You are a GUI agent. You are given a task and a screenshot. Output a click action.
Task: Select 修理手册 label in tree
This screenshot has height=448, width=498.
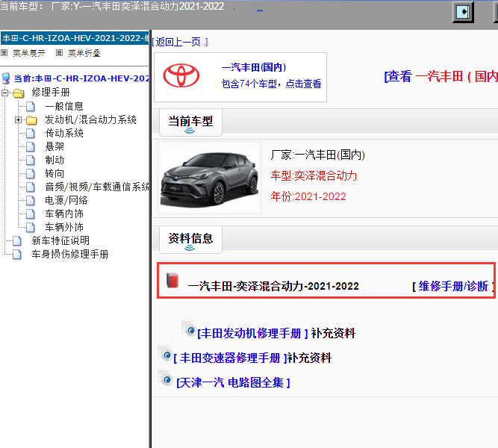pos(51,93)
